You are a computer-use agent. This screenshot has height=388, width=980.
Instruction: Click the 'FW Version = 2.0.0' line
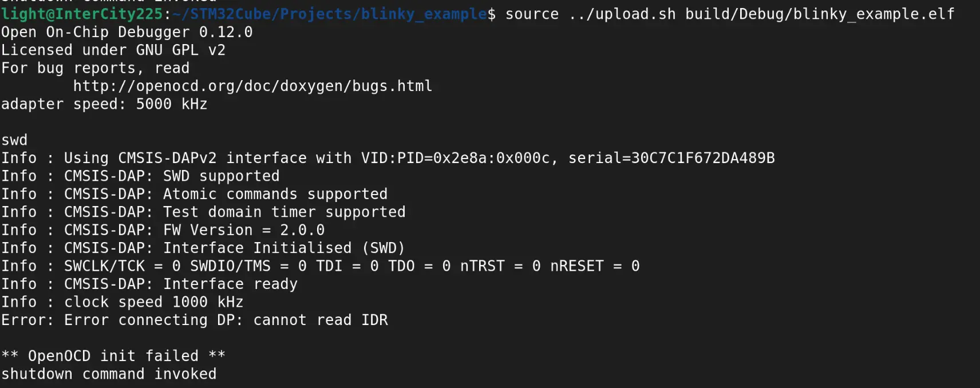(244, 230)
